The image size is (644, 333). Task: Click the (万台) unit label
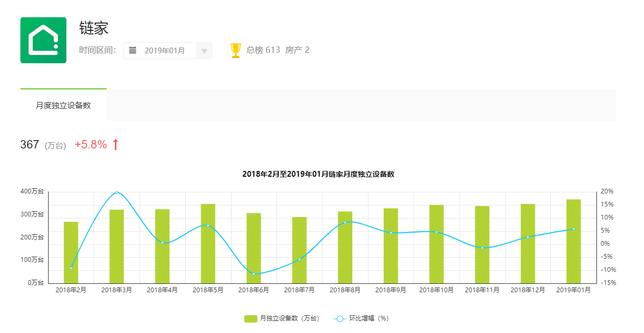coord(55,146)
